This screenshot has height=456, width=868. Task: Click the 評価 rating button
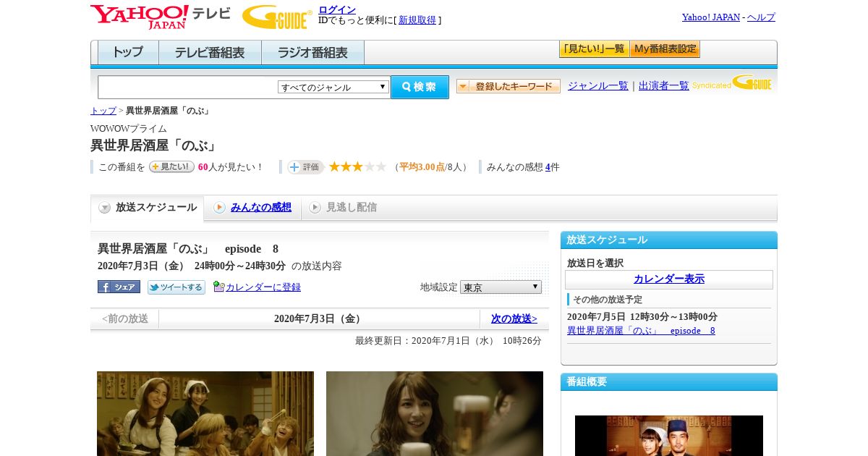[x=305, y=167]
